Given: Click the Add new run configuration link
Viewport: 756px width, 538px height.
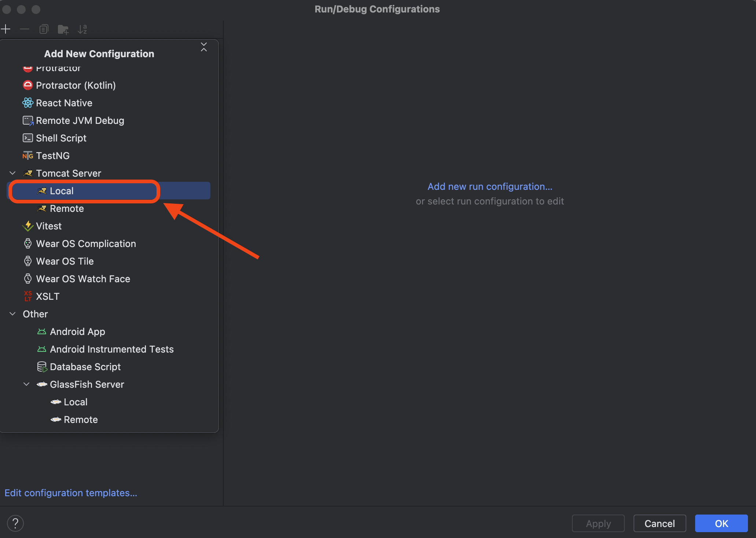Looking at the screenshot, I should 489,187.
